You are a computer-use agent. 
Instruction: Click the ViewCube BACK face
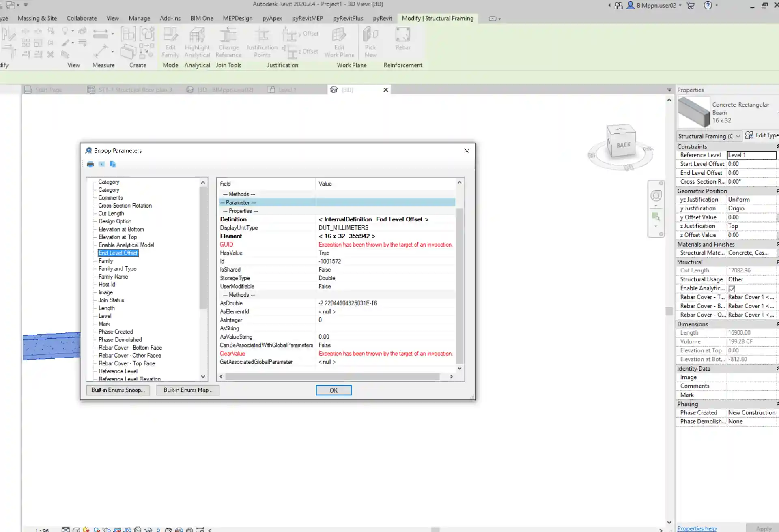(x=623, y=145)
